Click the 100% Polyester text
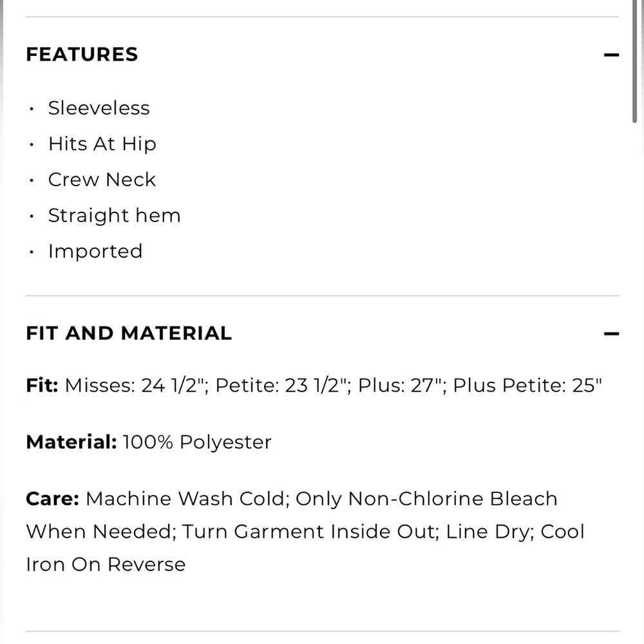644x644 pixels. tap(197, 442)
